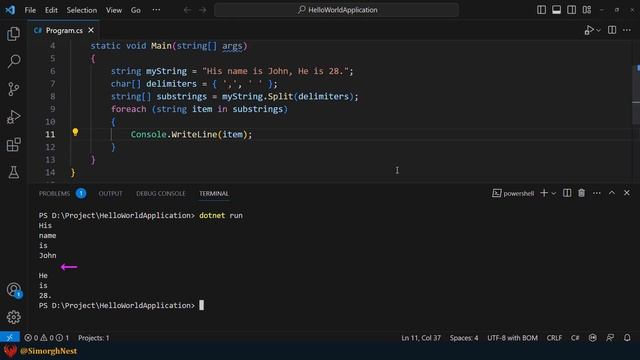Click the terminal prompt input area

pos(201,305)
